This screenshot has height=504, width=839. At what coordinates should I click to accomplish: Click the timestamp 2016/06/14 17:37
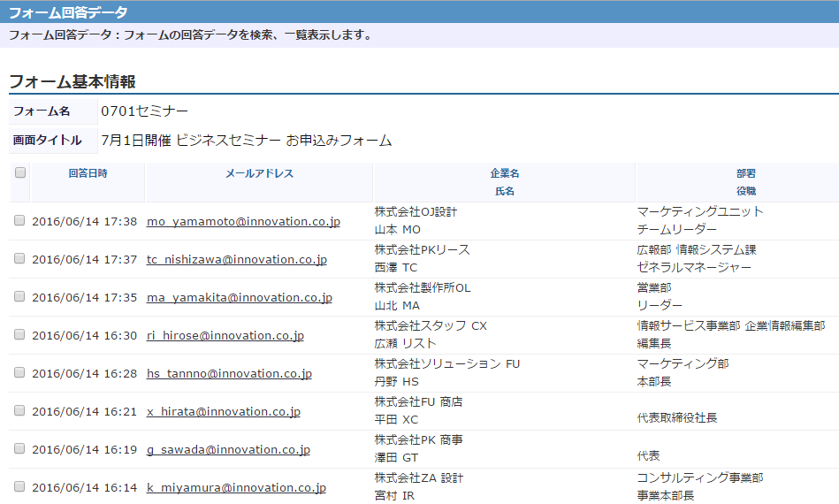[85, 259]
